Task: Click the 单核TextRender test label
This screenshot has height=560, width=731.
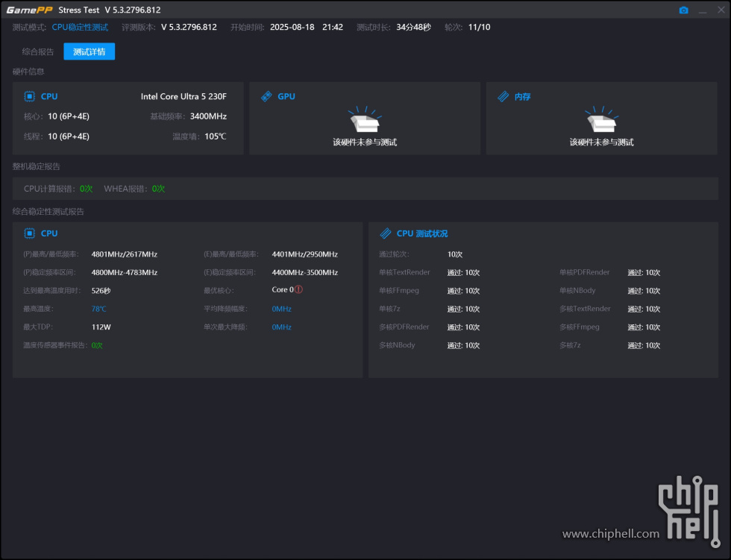Action: pyautogui.click(x=404, y=272)
